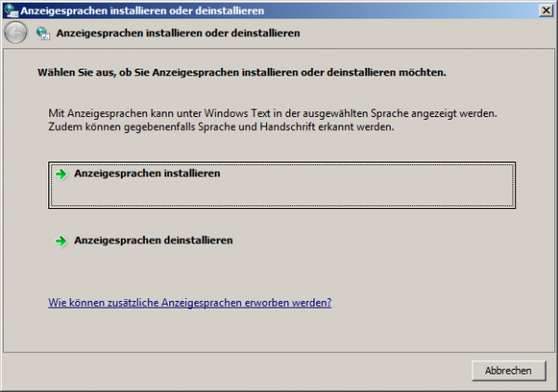Click green arrow next to installieren

pyautogui.click(x=60, y=174)
